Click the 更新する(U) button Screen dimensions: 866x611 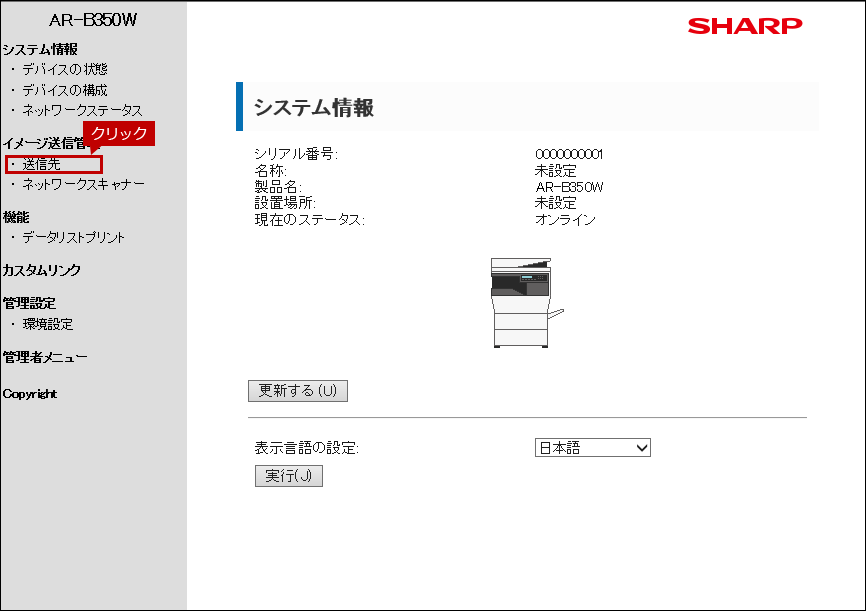point(298,391)
